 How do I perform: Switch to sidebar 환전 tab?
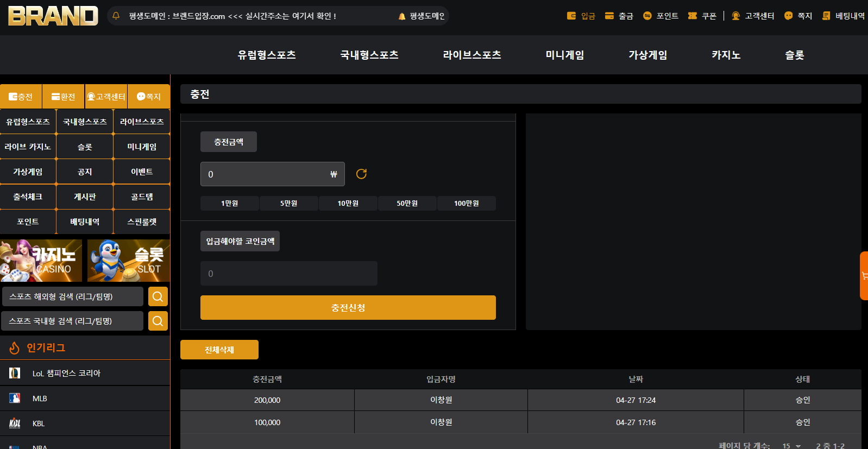64,97
